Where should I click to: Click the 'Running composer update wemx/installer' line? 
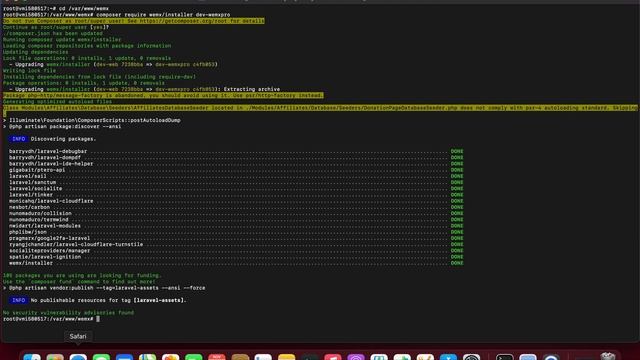pyautogui.click(x=62, y=40)
